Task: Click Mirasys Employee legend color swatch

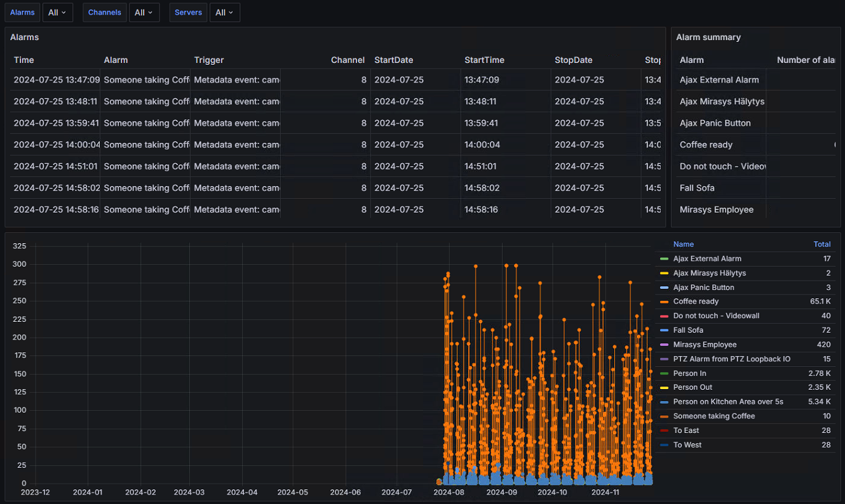Action: [x=664, y=345]
